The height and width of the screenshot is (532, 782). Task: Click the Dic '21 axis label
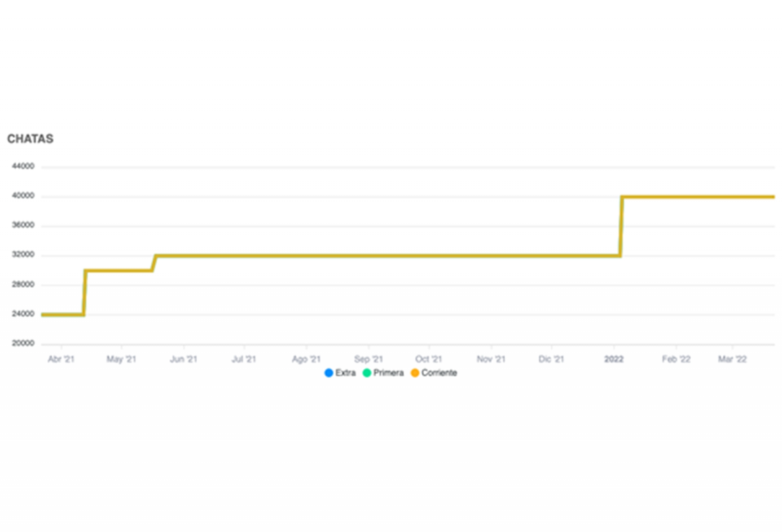click(551, 359)
